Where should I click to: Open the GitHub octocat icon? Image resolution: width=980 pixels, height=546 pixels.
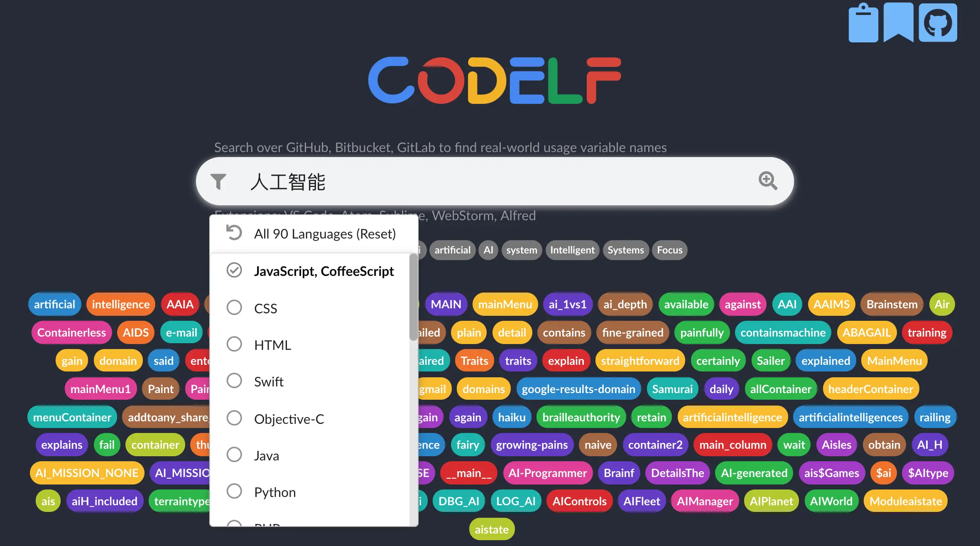[x=938, y=22]
